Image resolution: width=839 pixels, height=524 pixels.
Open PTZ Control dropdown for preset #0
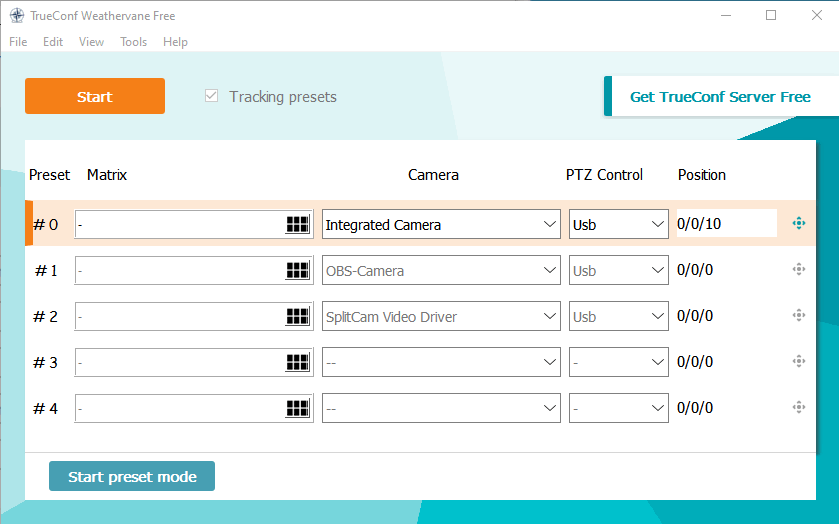[619, 224]
